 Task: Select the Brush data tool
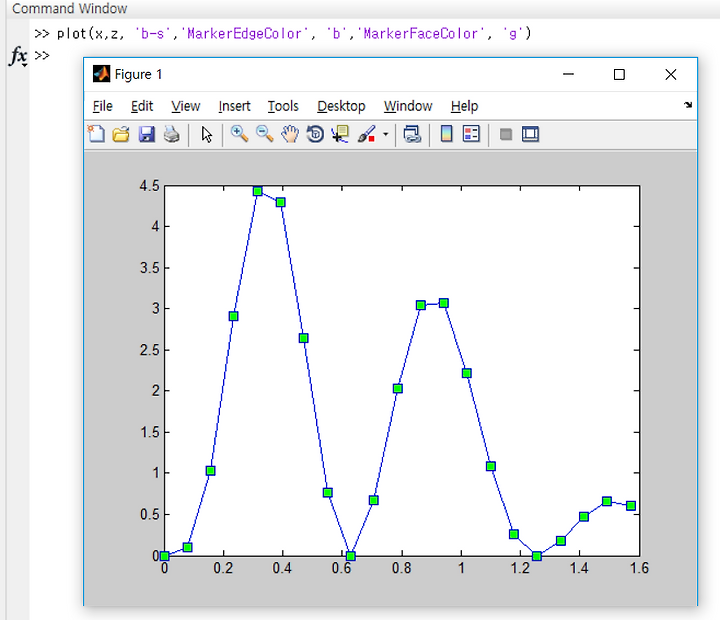pyautogui.click(x=367, y=134)
